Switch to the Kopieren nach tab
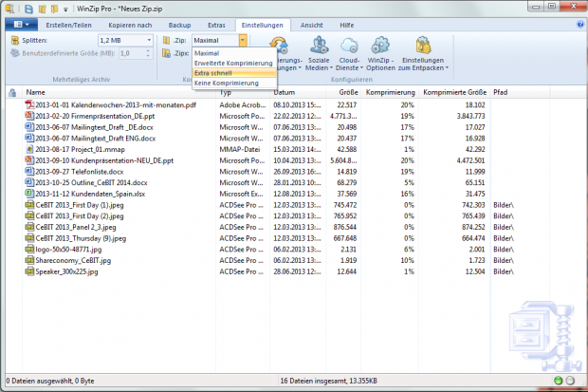The image size is (588, 392). click(x=130, y=26)
